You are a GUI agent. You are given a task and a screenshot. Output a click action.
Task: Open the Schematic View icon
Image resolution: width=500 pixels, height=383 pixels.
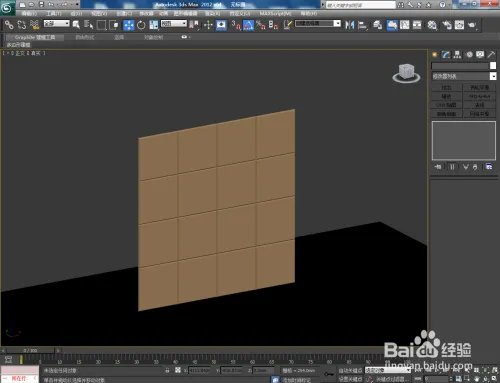click(x=417, y=25)
